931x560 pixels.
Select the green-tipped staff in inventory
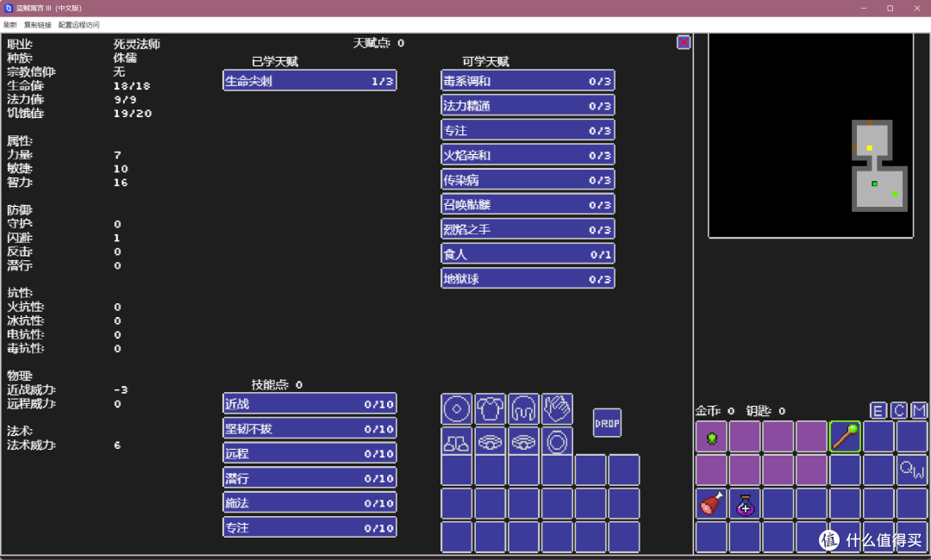click(x=845, y=437)
